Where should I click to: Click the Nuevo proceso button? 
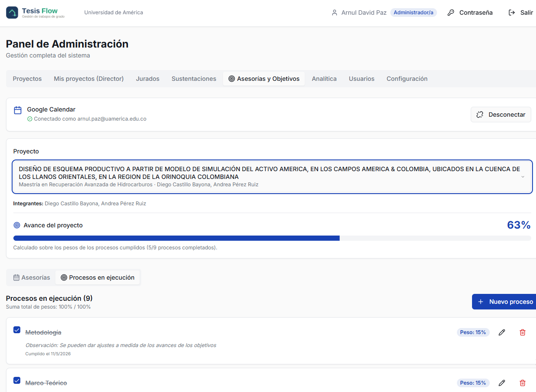click(x=504, y=302)
